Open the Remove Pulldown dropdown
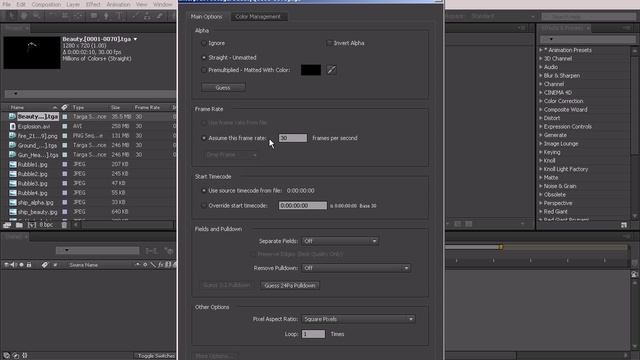 pyautogui.click(x=356, y=268)
